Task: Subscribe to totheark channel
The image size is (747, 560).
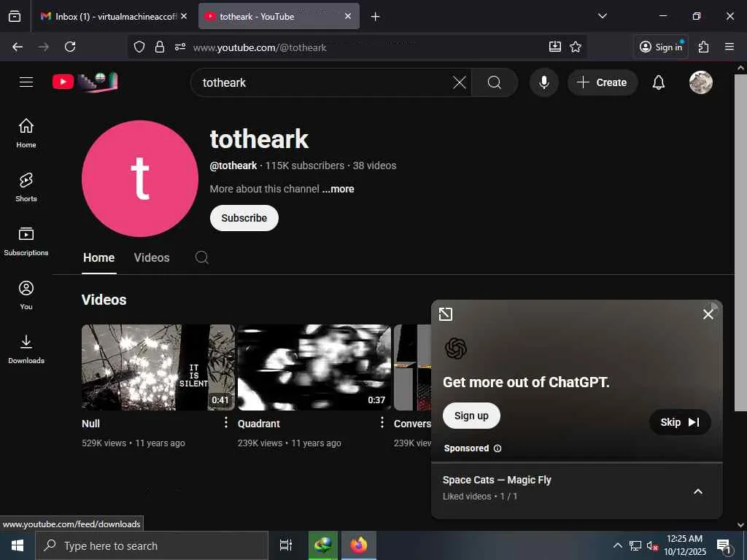Action: [244, 218]
